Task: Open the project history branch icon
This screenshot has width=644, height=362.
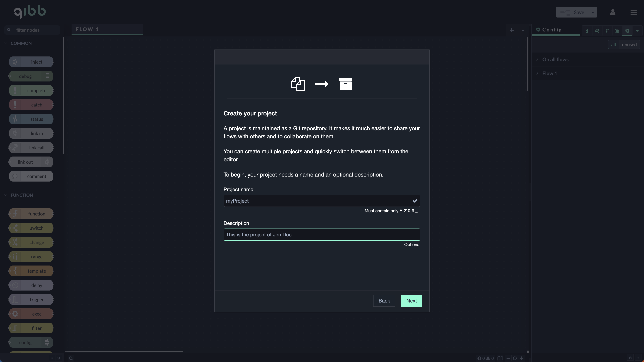Action: point(607,31)
